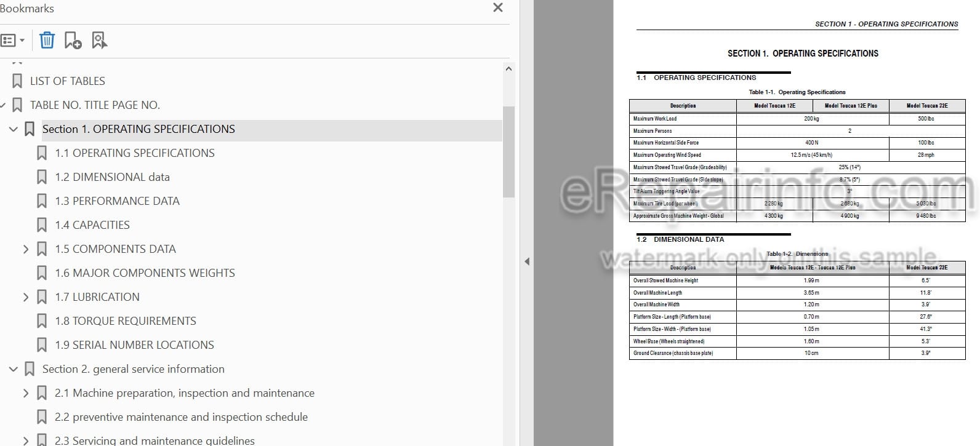Click bookmark icon beside 1.9 SERIAL NUMBER LOCATIONS
This screenshot has height=446, width=980.
(42, 345)
